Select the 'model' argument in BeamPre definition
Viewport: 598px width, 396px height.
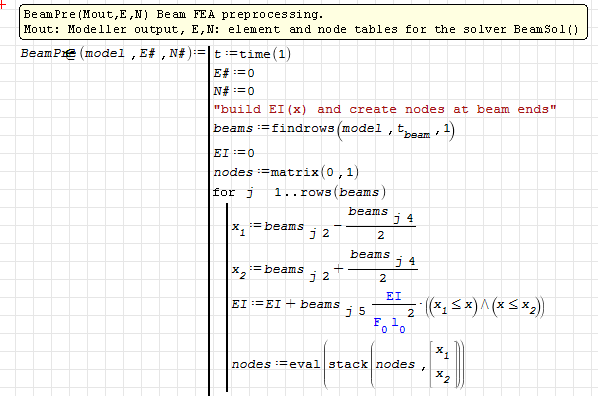tap(105, 53)
